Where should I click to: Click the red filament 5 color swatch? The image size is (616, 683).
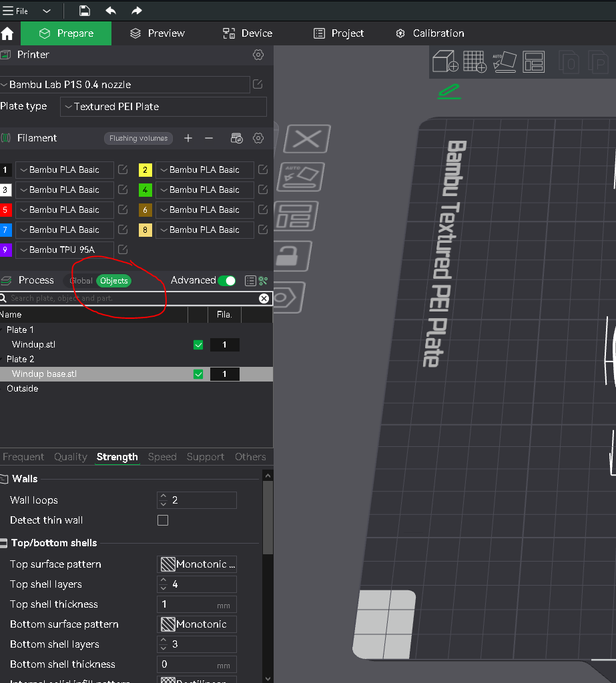coord(6,210)
